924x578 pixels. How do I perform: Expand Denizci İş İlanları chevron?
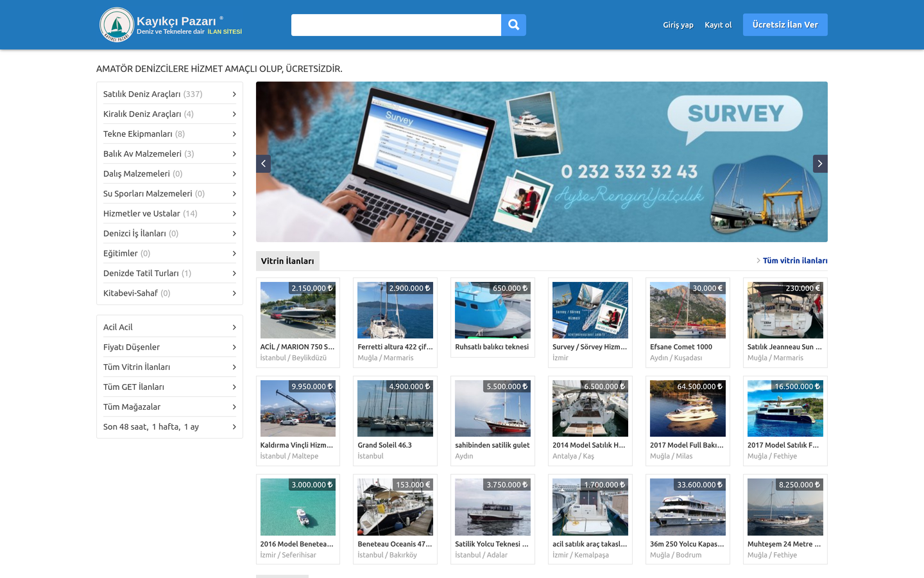coord(234,233)
